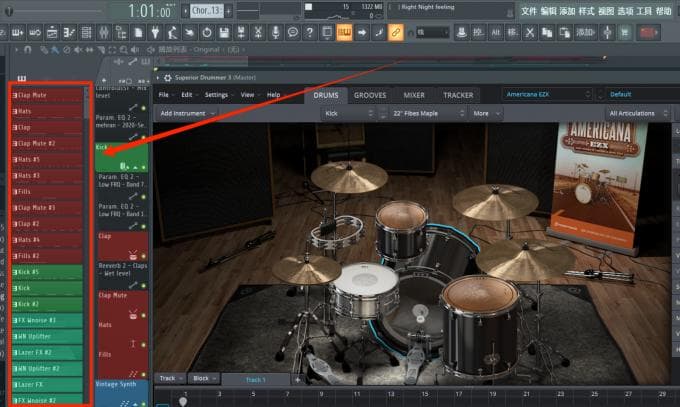Image resolution: width=680 pixels, height=407 pixels.
Task: Open the 22" Fibes Maple drum dropdown
Action: coord(428,113)
